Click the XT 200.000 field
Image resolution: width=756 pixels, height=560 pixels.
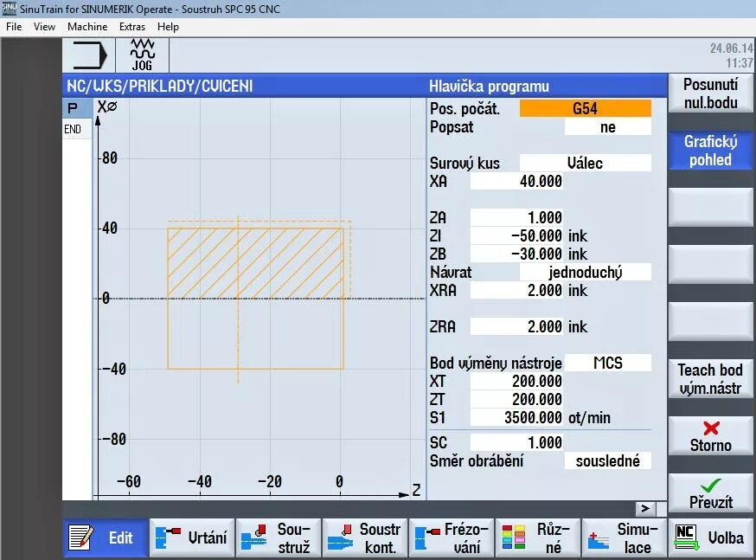coord(517,382)
